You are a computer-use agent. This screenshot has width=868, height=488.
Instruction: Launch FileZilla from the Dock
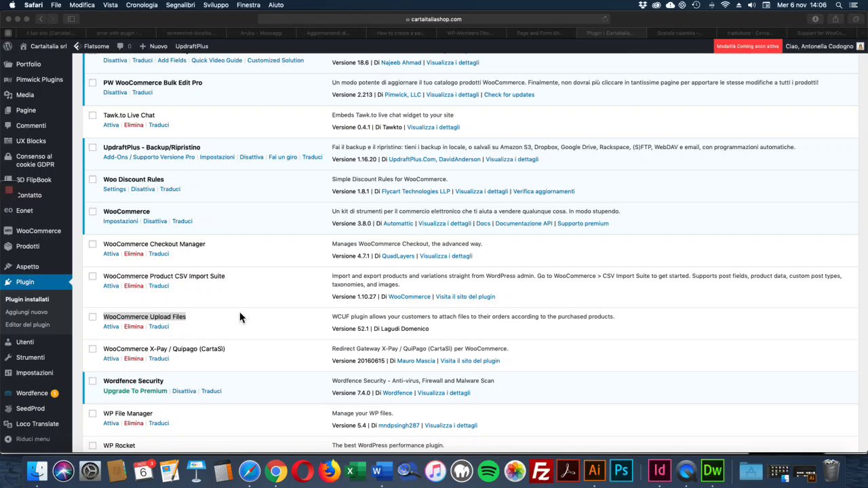pos(541,470)
